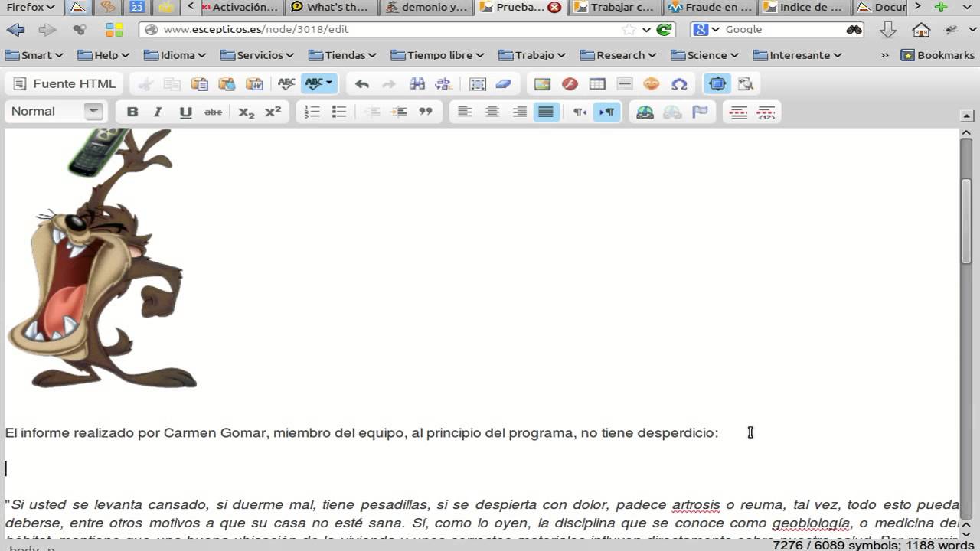Insert special character omega icon
Viewport: 980px width, 551px height.
[x=679, y=83]
